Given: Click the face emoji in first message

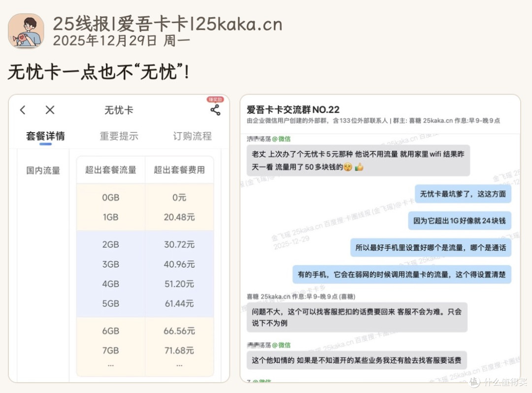Looking at the screenshot, I should [348, 167].
